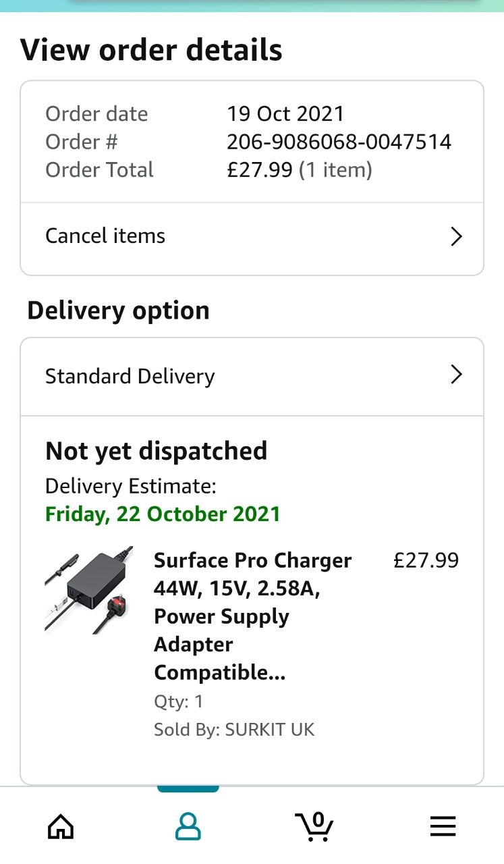
Task: Go to the Home tab icon
Action: (61, 826)
